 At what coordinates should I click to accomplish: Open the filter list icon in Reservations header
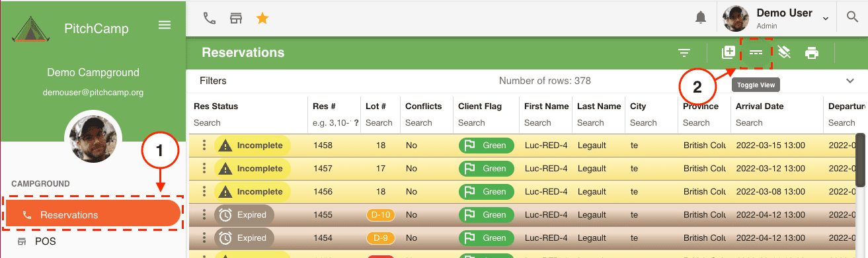tap(684, 53)
